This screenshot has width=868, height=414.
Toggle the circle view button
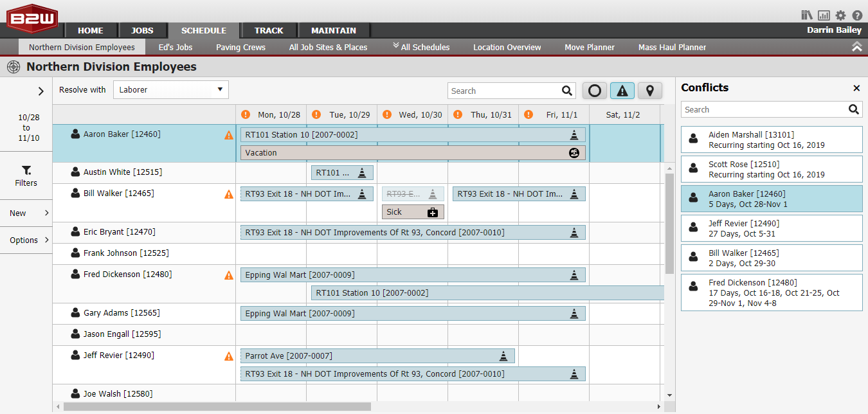(595, 91)
